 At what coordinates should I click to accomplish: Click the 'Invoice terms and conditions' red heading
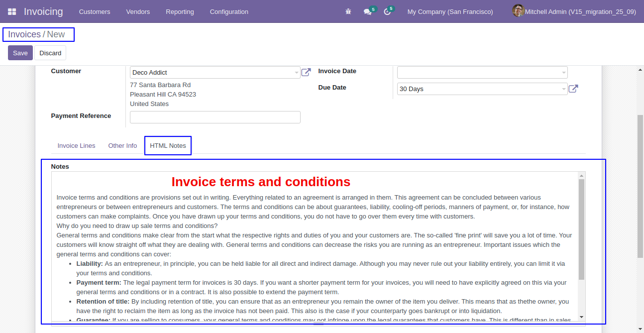(x=261, y=182)
